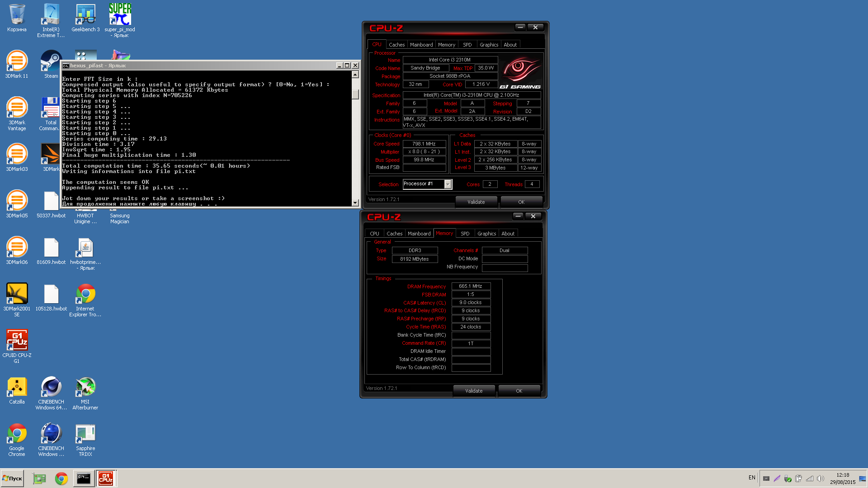Open 3DMark05 desktop shortcut
Screen dimensions: 868x488
point(17,204)
